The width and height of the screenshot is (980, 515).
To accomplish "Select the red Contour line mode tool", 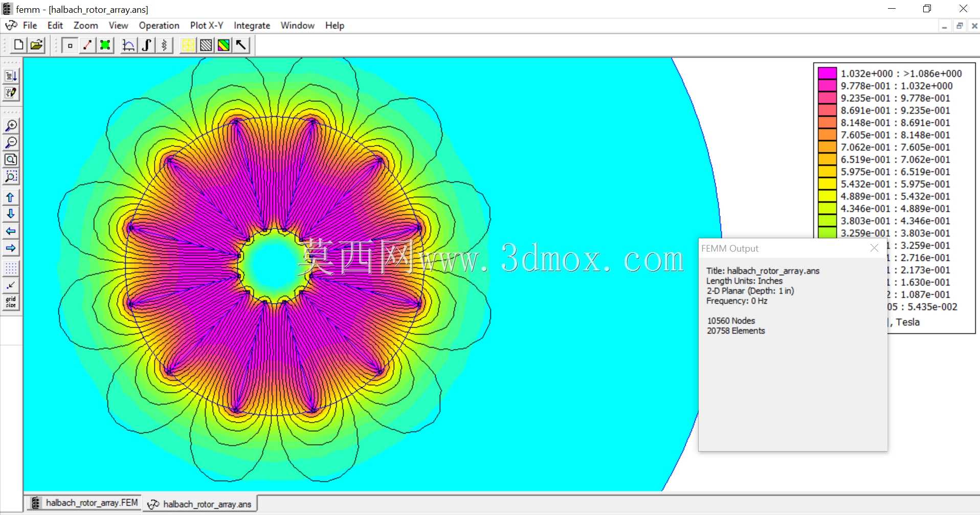I will click(87, 45).
